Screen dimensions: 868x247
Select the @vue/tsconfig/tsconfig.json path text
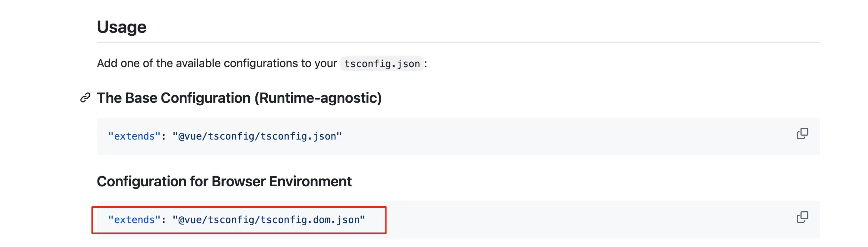click(257, 136)
